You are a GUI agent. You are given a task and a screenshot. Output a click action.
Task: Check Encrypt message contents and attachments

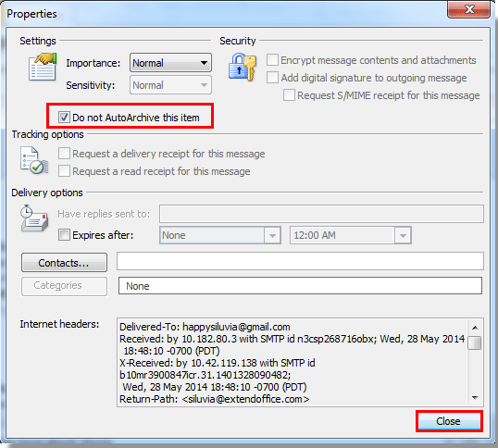[272, 59]
